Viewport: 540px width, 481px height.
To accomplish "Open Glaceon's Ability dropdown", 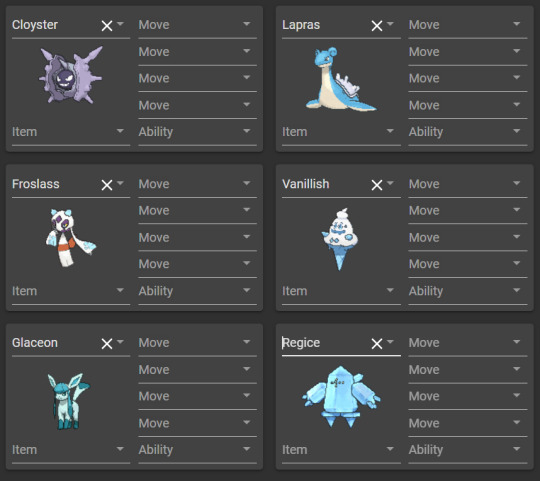I will 198,450.
